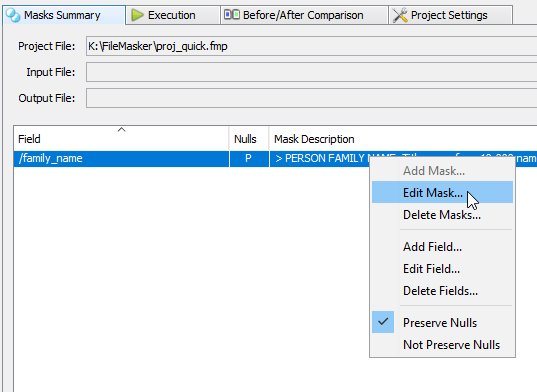Choose Delete Fields... menu entry

point(442,291)
